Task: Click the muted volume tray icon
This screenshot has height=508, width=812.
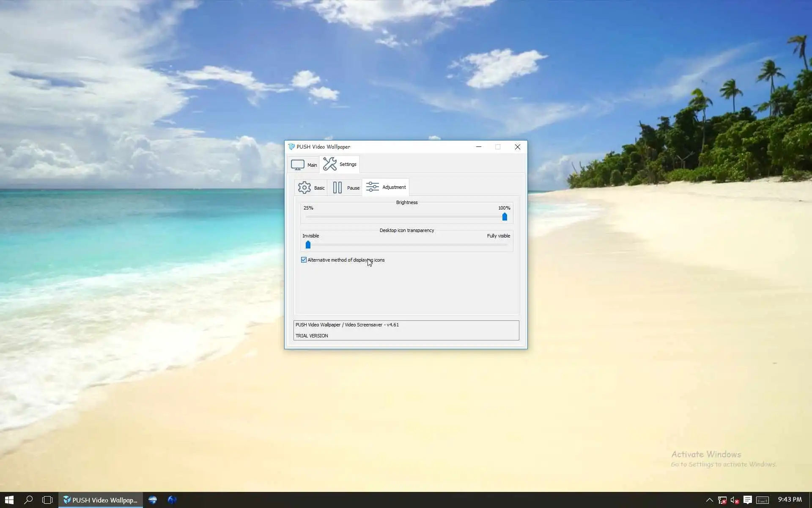Action: click(x=735, y=500)
